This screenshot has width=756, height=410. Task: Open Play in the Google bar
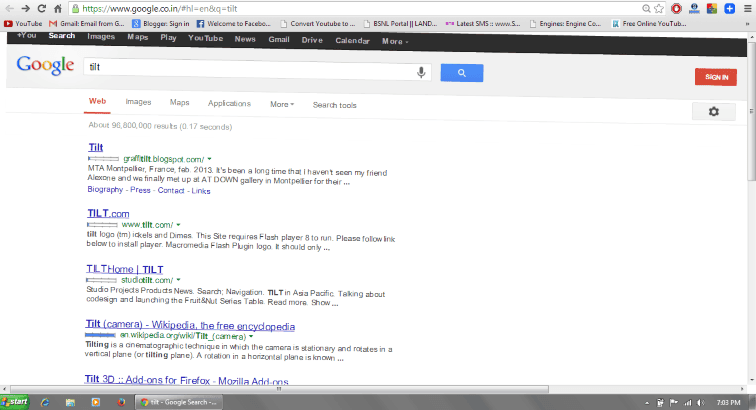(x=168, y=37)
